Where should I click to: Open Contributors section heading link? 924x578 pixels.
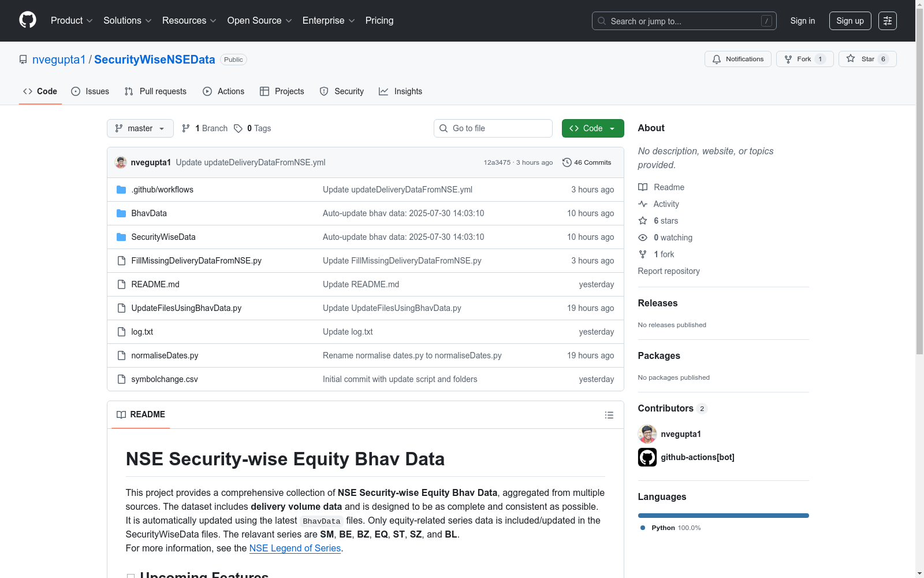click(673, 409)
